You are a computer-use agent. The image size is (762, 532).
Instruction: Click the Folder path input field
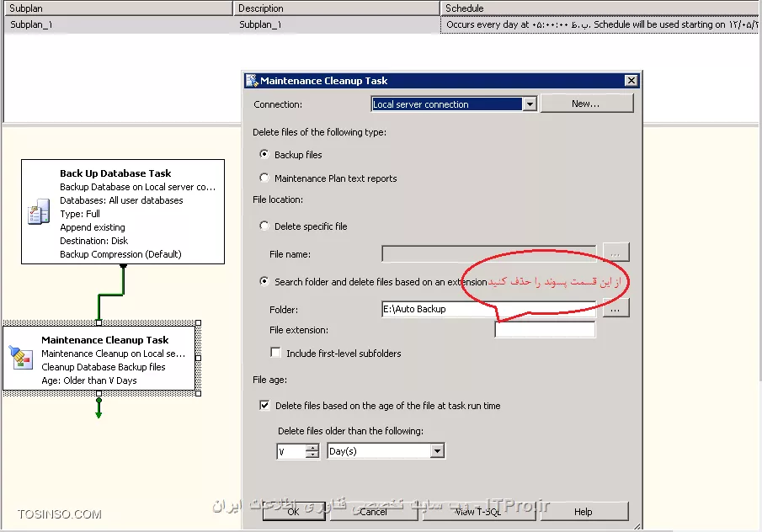click(488, 309)
